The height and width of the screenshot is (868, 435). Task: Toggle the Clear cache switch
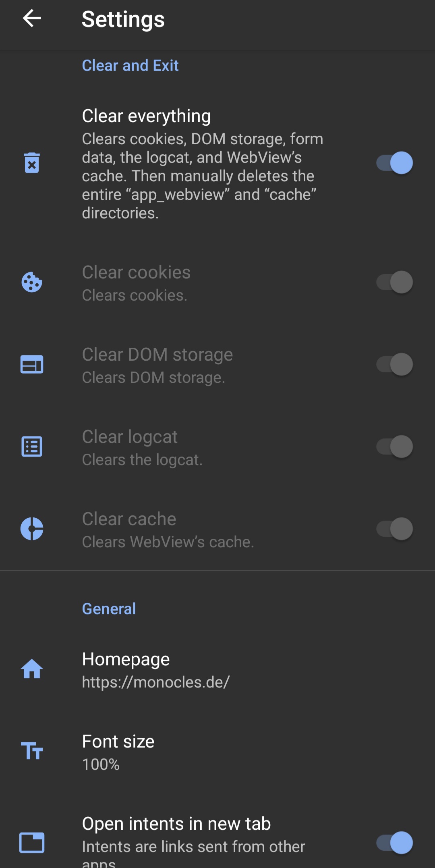point(394,529)
